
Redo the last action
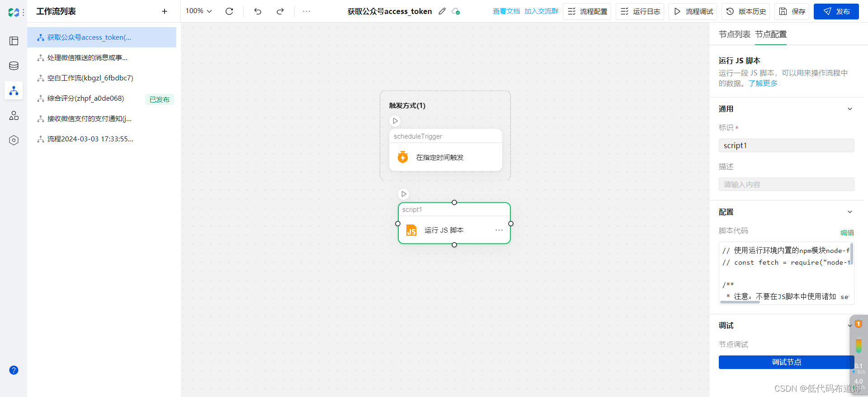[280, 11]
